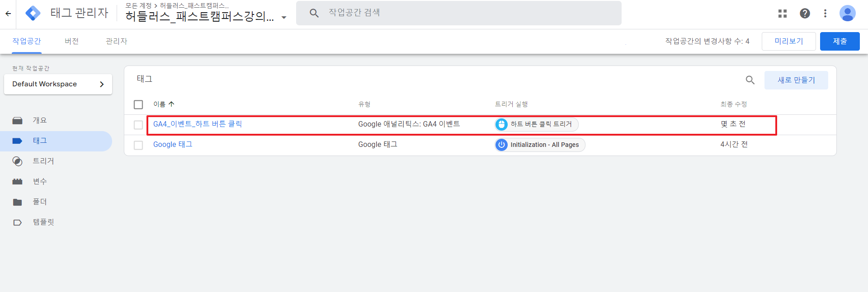Open the help question mark icon

click(805, 14)
